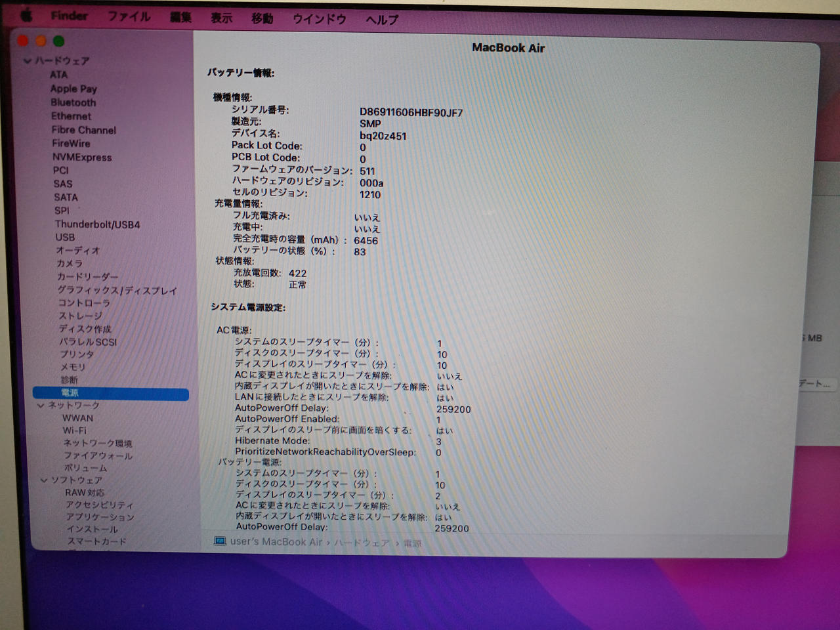
Task: Select Ethernet in the sidebar
Action: [x=71, y=116]
